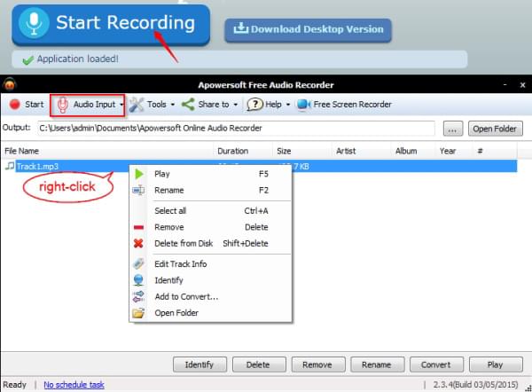Minimize the Apowersoft Free Audio Recorder window
The height and width of the screenshot is (392, 532).
pos(505,84)
